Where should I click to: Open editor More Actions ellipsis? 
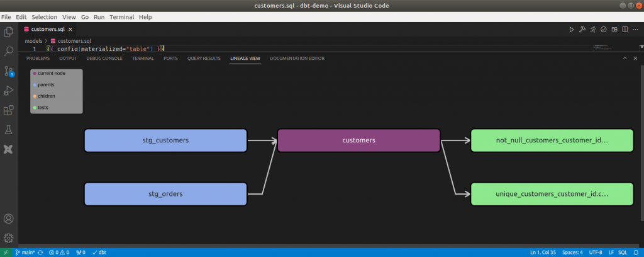click(635, 29)
